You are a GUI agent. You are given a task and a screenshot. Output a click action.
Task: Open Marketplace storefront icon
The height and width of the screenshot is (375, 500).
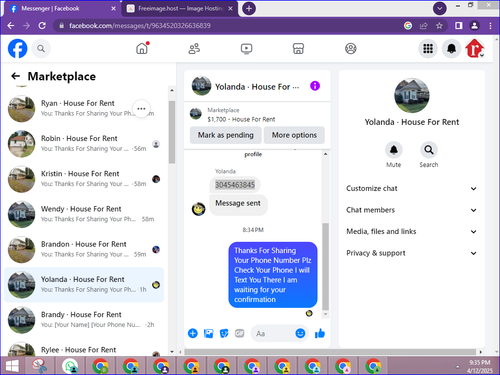click(x=298, y=49)
